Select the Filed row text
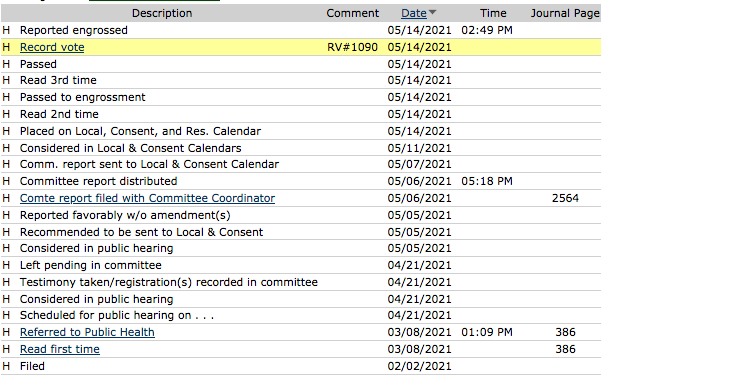Image resolution: width=742 pixels, height=391 pixels. (32, 366)
